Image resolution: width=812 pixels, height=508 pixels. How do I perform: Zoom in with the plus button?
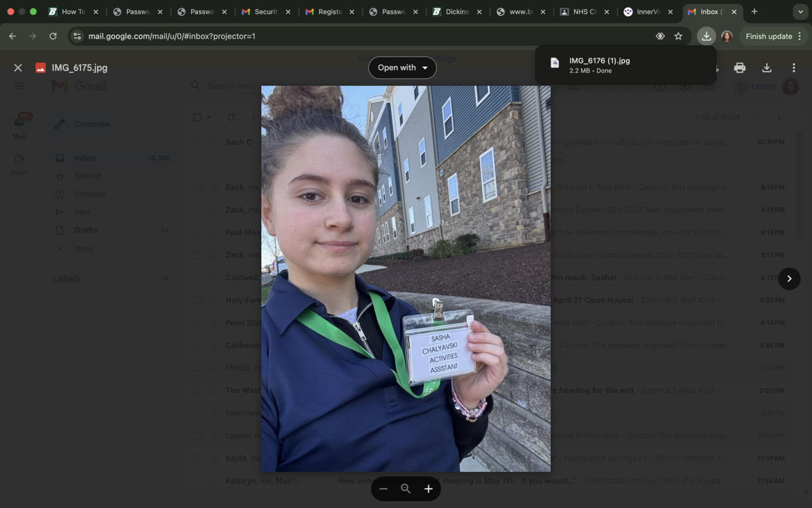coord(428,489)
